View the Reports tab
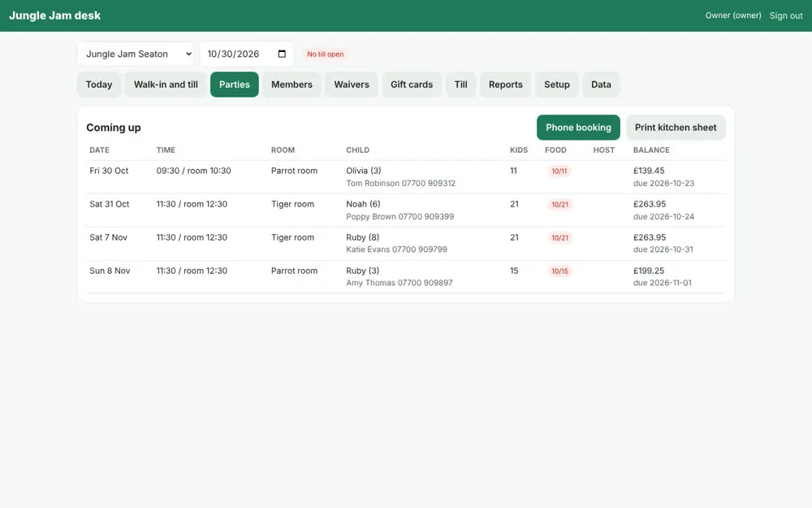Viewport: 812px width, 508px height. pos(505,85)
